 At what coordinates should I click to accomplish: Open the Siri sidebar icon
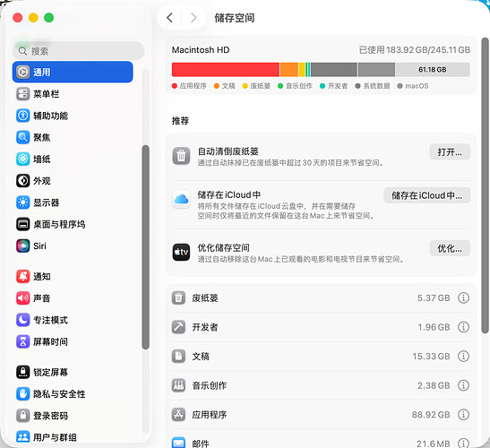point(22,246)
